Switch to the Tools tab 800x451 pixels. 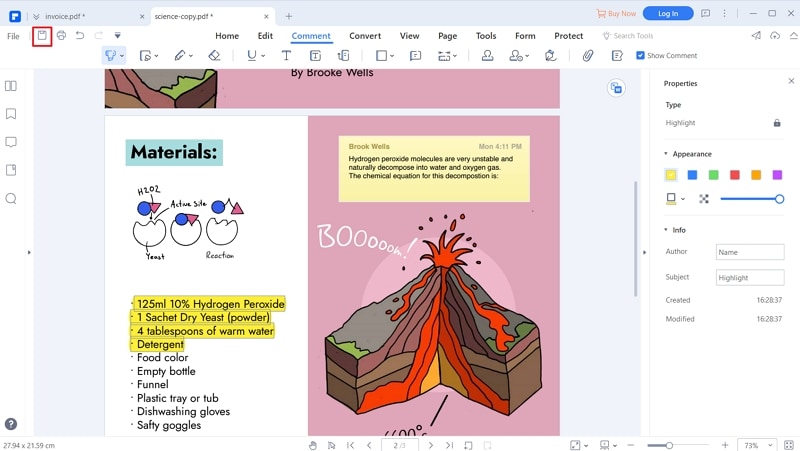pos(486,36)
